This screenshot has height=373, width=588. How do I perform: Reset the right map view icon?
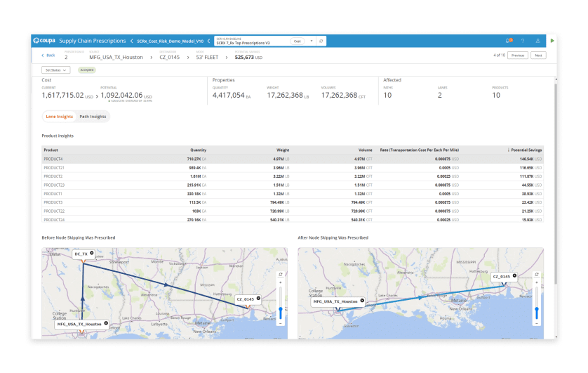[x=537, y=275]
